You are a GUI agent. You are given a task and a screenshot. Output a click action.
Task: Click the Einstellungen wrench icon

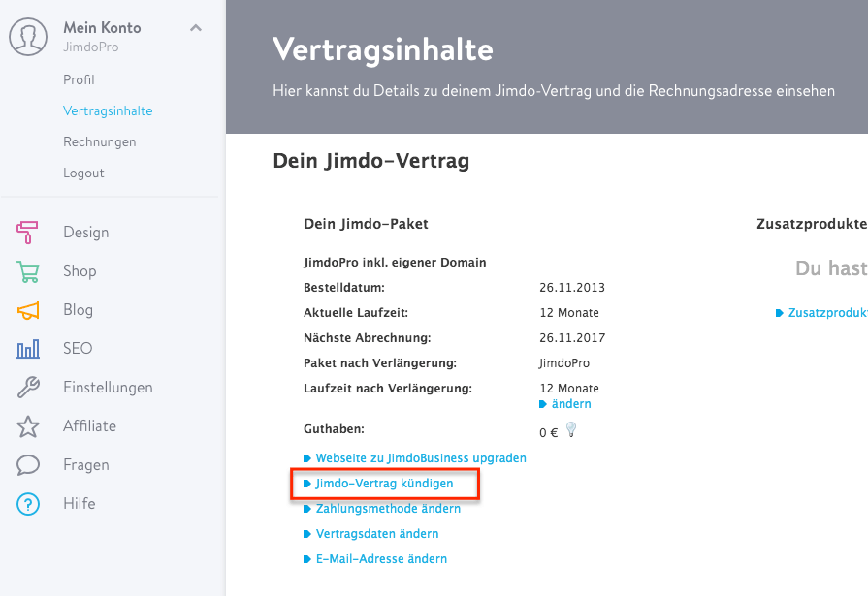pos(28,388)
